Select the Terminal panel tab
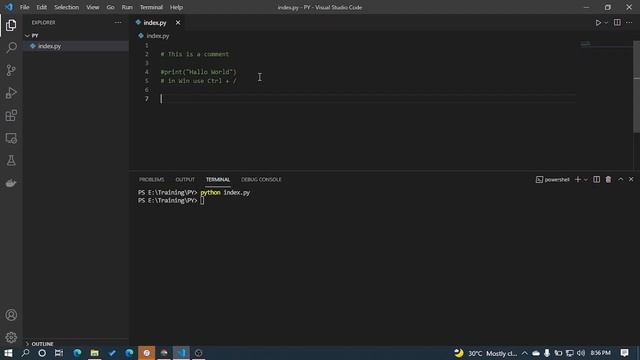This screenshot has width=640, height=360. pyautogui.click(x=218, y=180)
